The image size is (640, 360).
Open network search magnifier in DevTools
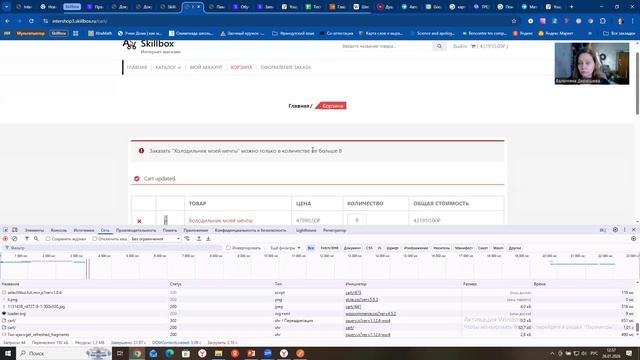tap(36, 239)
